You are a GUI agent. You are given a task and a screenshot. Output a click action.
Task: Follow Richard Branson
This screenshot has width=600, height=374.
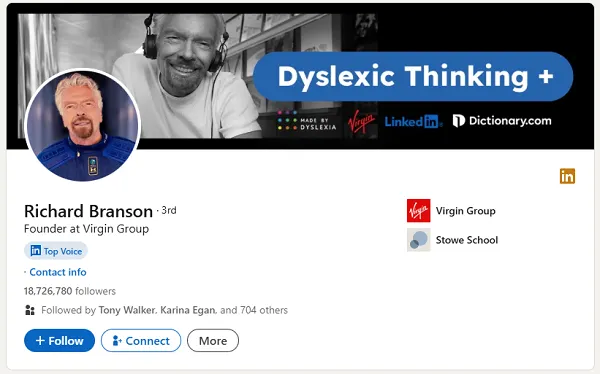tap(59, 340)
